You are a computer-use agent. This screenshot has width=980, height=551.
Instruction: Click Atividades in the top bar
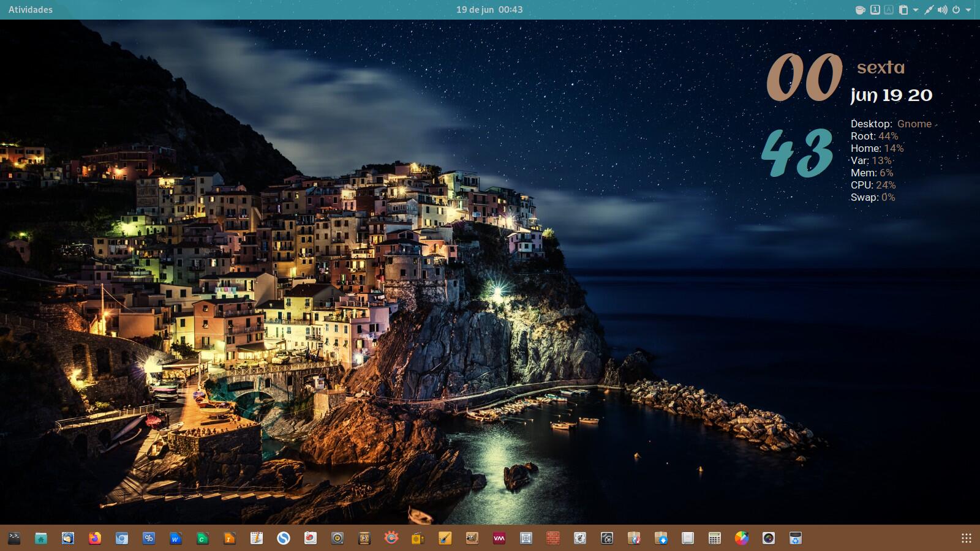pyautogui.click(x=31, y=10)
